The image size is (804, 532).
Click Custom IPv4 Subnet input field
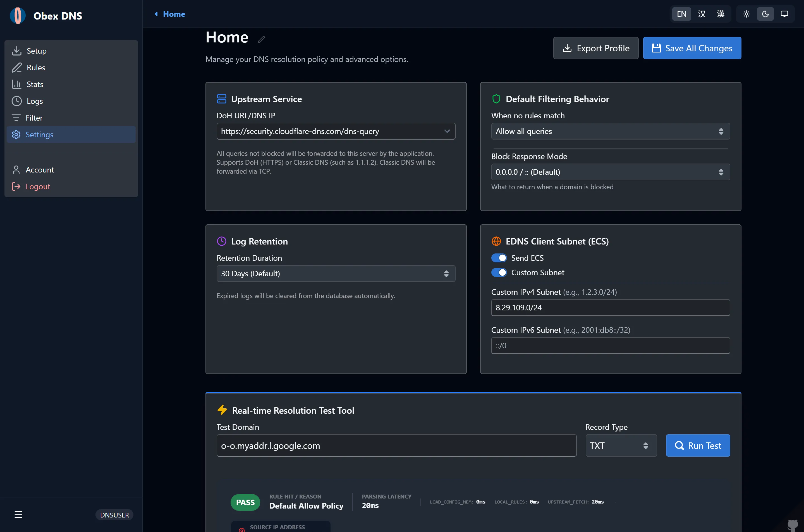611,307
